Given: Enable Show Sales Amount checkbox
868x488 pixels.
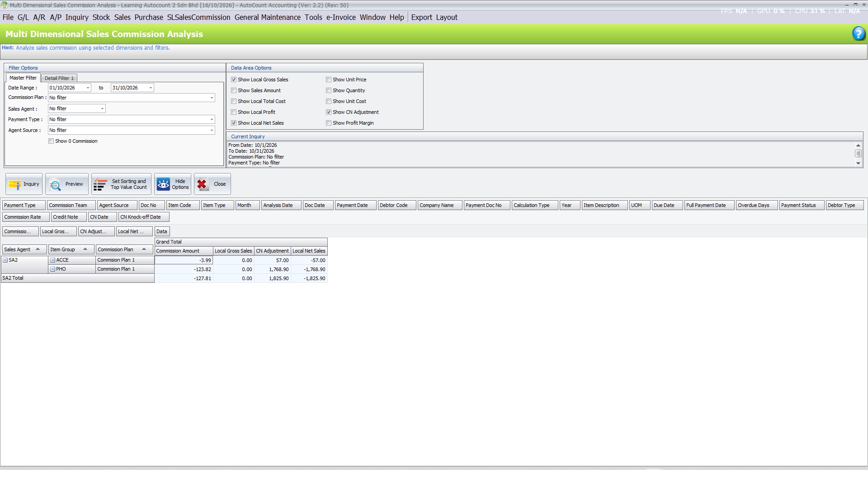Looking at the screenshot, I should point(234,90).
